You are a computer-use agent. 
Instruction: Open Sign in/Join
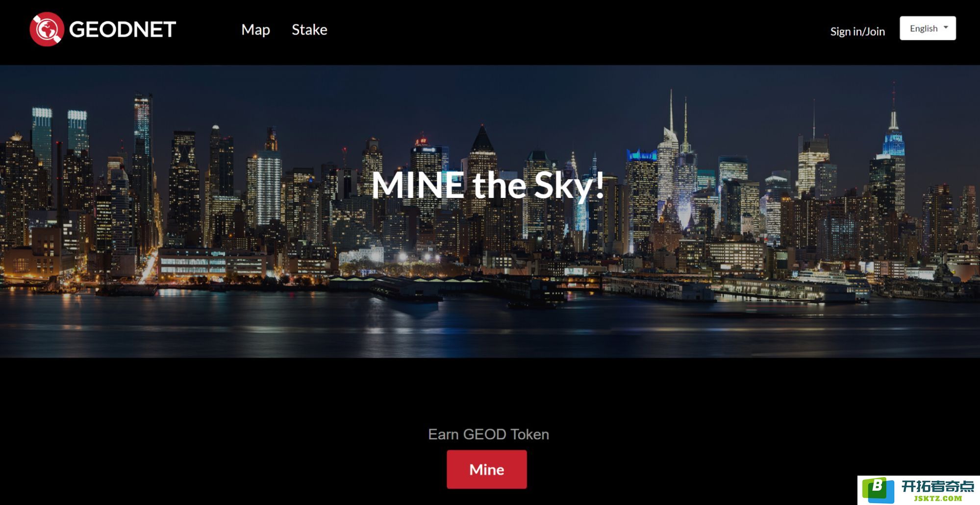(x=857, y=31)
